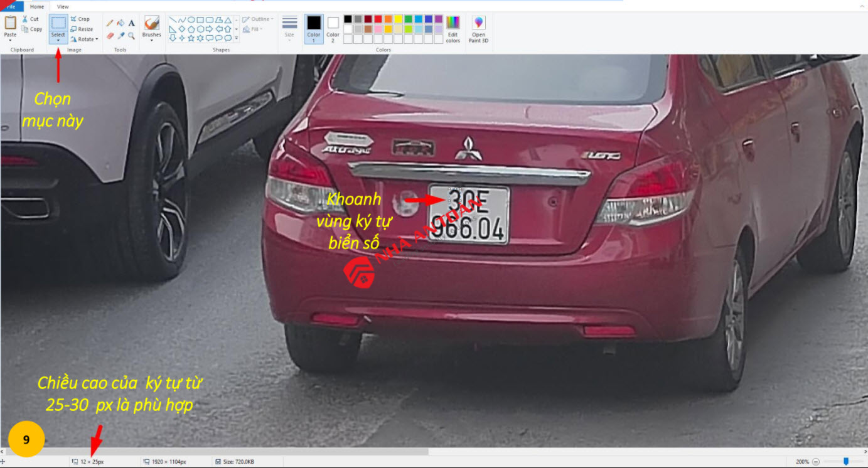Select the Magnifier tool
This screenshot has width=868, height=468.
131,36
